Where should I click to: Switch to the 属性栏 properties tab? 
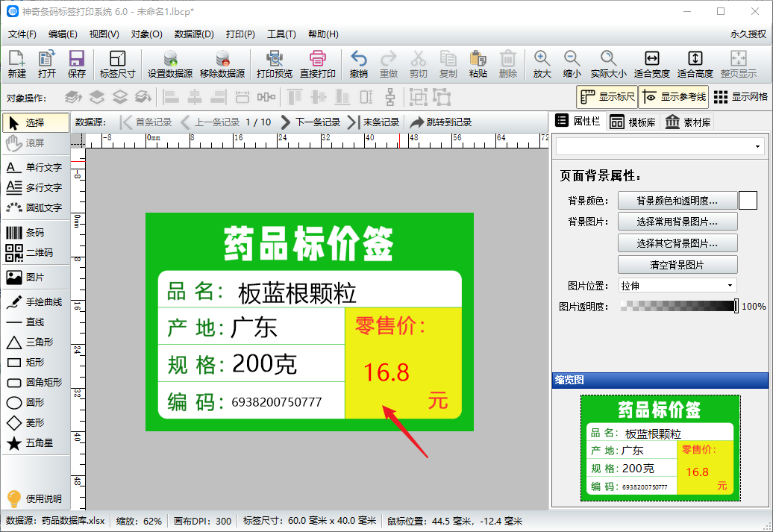coord(578,121)
